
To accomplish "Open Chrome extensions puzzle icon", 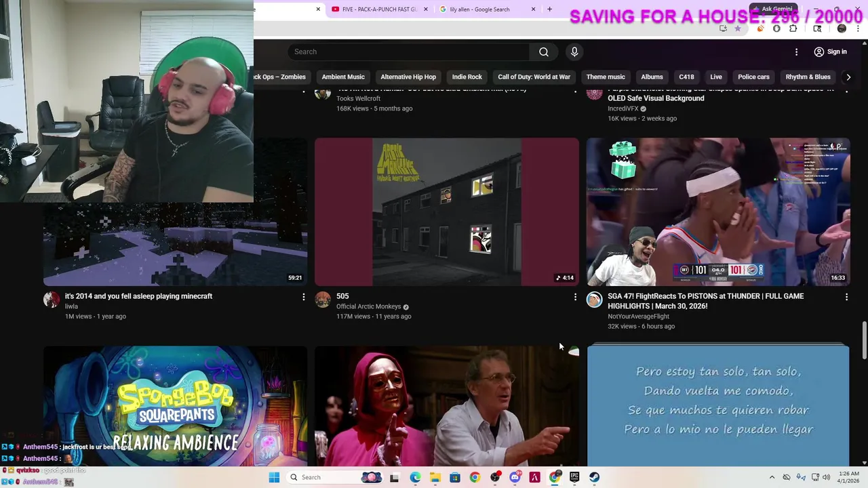I will [x=793, y=28].
